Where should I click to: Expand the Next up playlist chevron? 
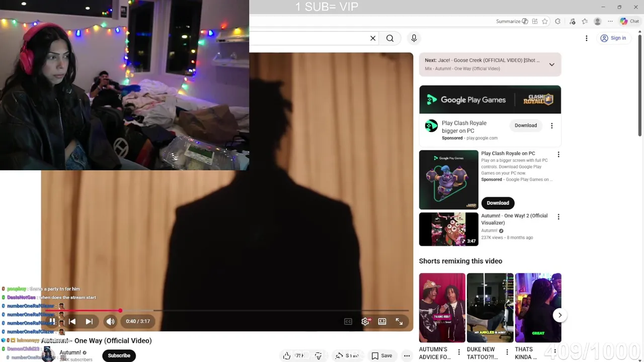(552, 64)
